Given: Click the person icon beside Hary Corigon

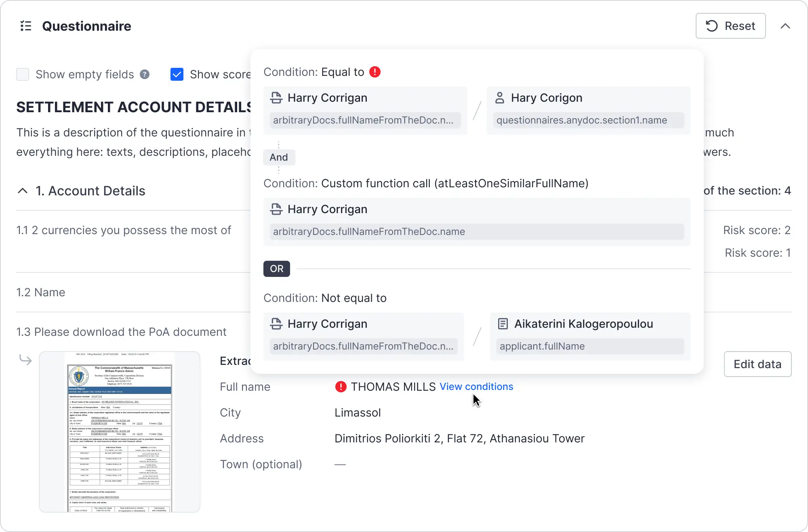Looking at the screenshot, I should 500,98.
